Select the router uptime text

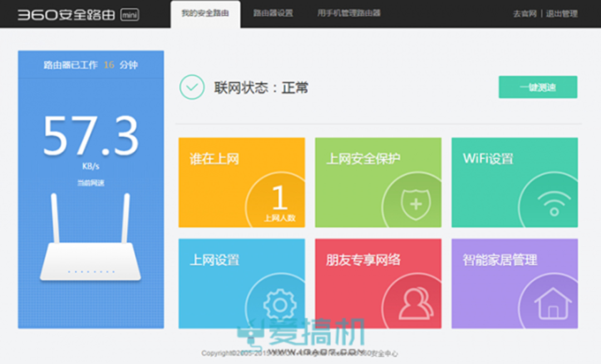(x=91, y=65)
